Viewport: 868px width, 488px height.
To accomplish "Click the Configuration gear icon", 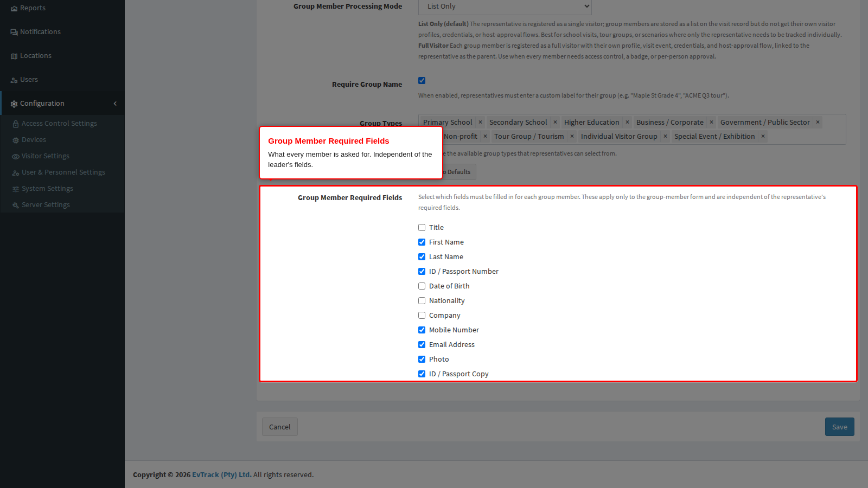I will tap(14, 104).
